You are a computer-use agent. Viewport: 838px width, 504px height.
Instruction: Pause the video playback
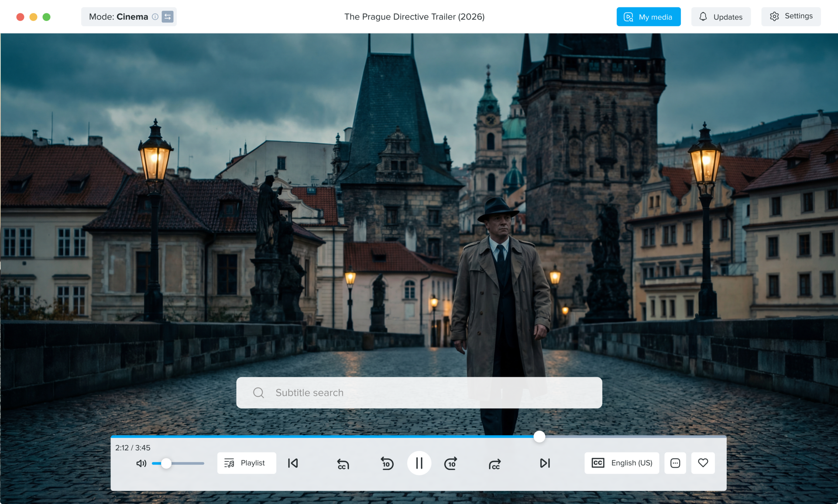419,463
